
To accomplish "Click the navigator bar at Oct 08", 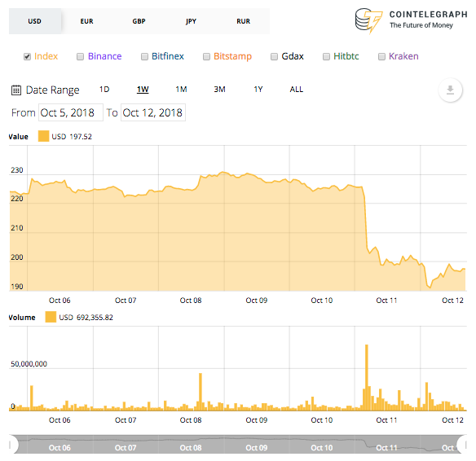I will click(191, 448).
